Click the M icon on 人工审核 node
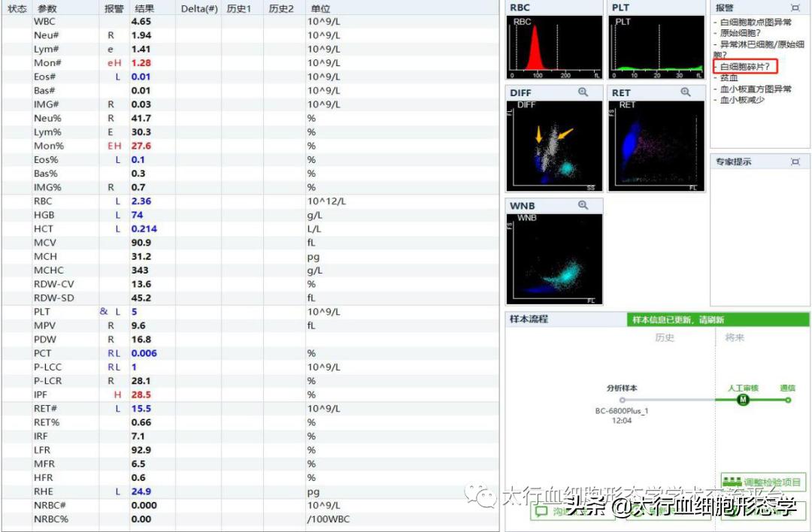The height and width of the screenshot is (532, 812). click(742, 400)
